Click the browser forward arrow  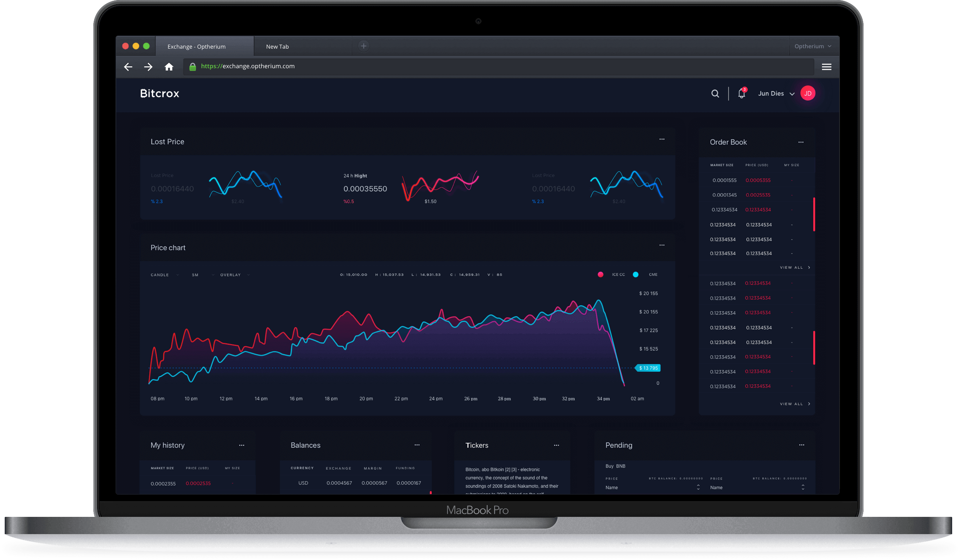click(x=148, y=67)
